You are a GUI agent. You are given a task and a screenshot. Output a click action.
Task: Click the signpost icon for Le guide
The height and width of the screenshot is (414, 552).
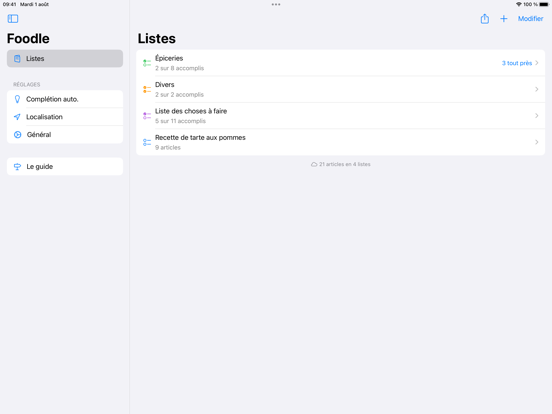click(17, 167)
